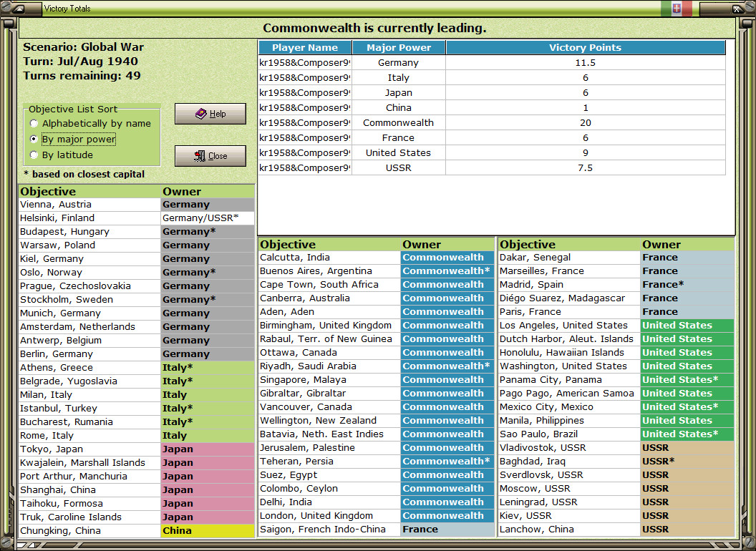Select the Germany row in victory table
The height and width of the screenshot is (551, 756).
click(x=492, y=63)
